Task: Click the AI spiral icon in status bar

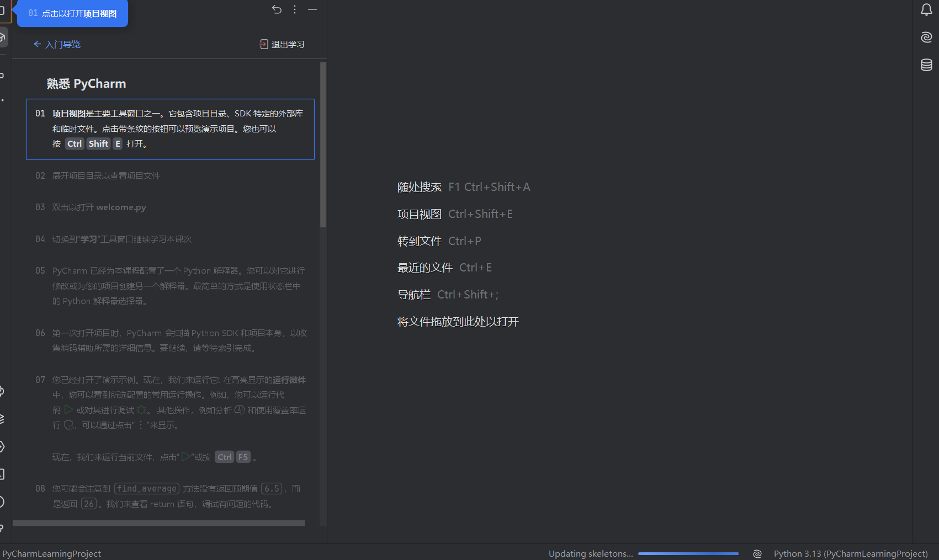Action: pyautogui.click(x=757, y=553)
